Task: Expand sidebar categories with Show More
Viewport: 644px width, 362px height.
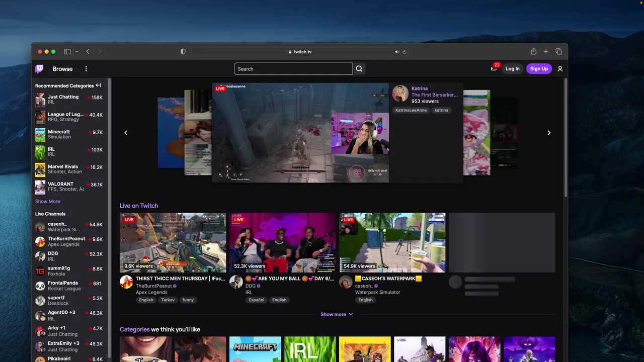Action: (47, 202)
